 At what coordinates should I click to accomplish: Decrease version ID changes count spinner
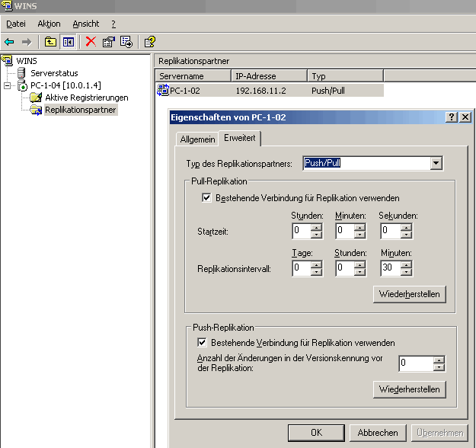439,367
